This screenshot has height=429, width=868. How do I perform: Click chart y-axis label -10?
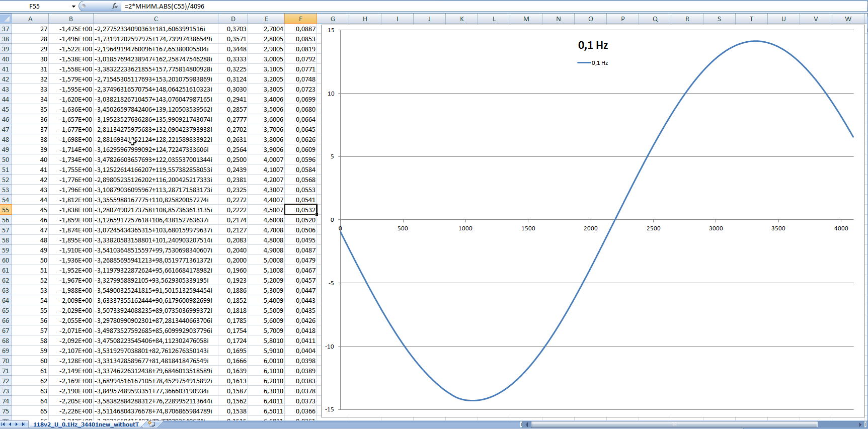tap(330, 347)
